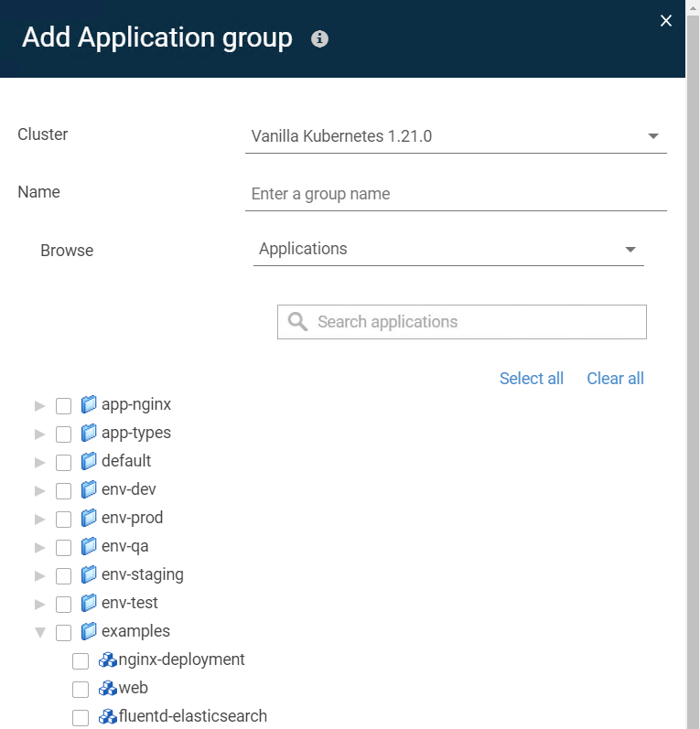Click the fluentd-elasticsearch application icon
The height and width of the screenshot is (729, 700).
[x=107, y=716]
